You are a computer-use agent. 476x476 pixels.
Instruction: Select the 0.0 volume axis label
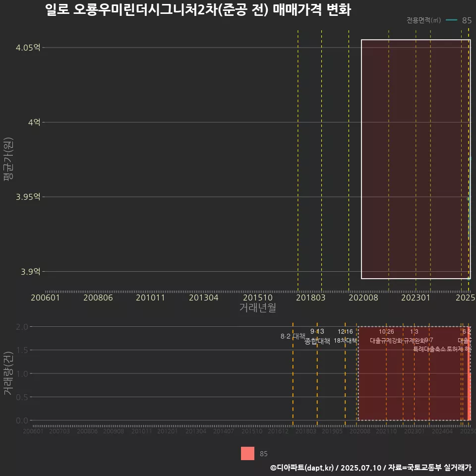[22, 420]
